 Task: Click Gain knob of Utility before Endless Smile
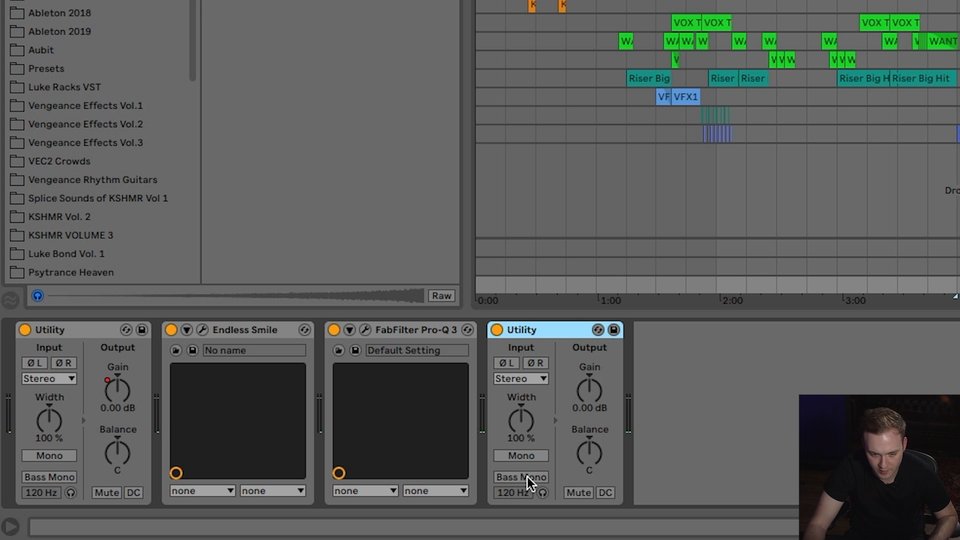(118, 389)
